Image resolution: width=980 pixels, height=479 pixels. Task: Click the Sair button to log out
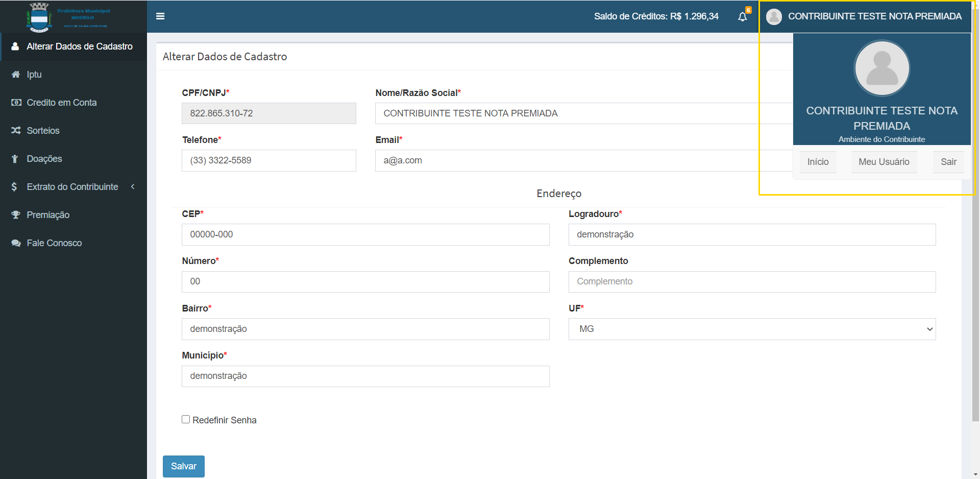948,162
